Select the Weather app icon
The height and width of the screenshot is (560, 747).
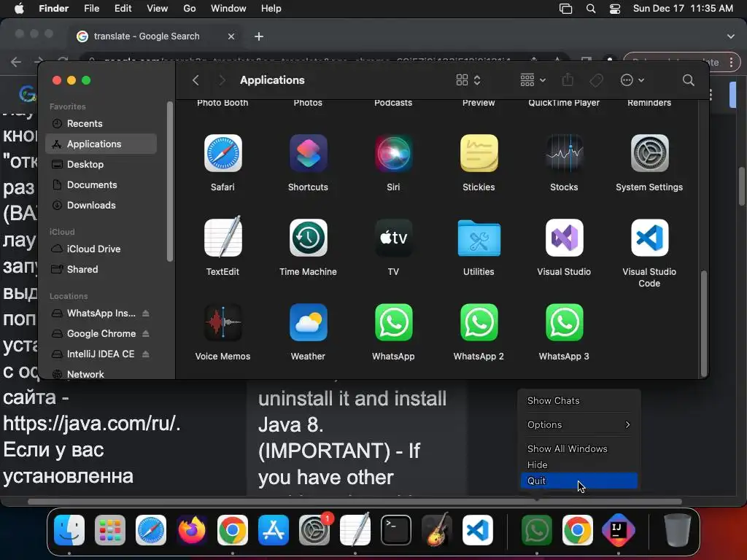click(308, 322)
